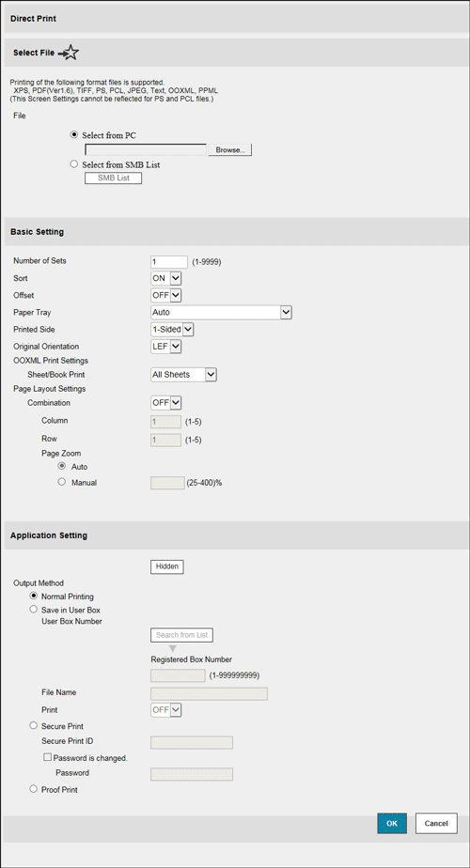Select the 'Select from PC' radio button
Image resolution: width=470 pixels, height=868 pixels.
click(x=73, y=134)
